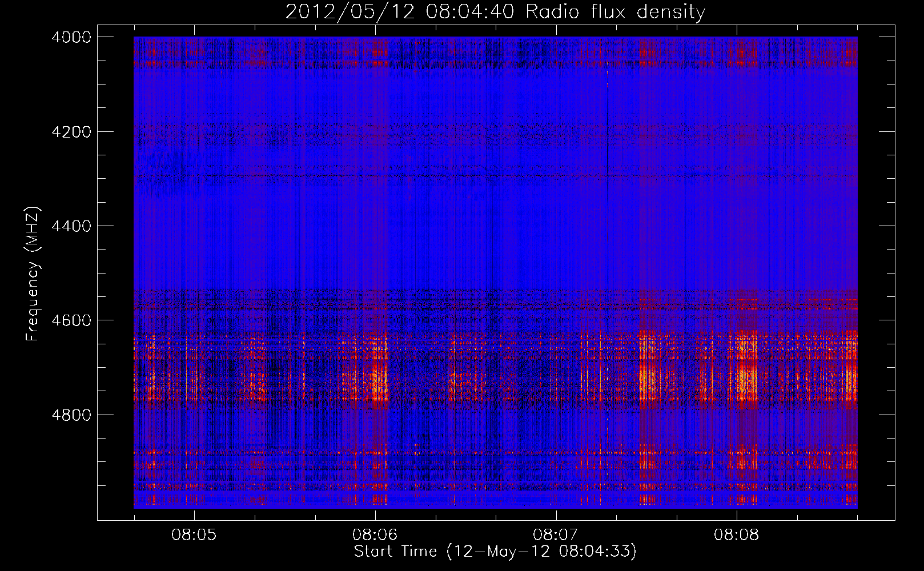Select the 4200 frequency tick label
924x571 pixels.
(x=71, y=132)
